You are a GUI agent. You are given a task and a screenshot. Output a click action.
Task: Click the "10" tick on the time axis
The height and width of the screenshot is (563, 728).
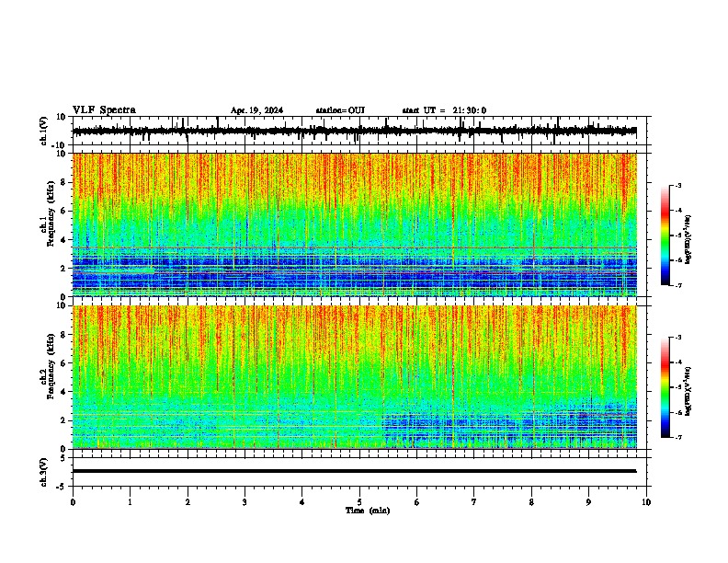click(646, 502)
